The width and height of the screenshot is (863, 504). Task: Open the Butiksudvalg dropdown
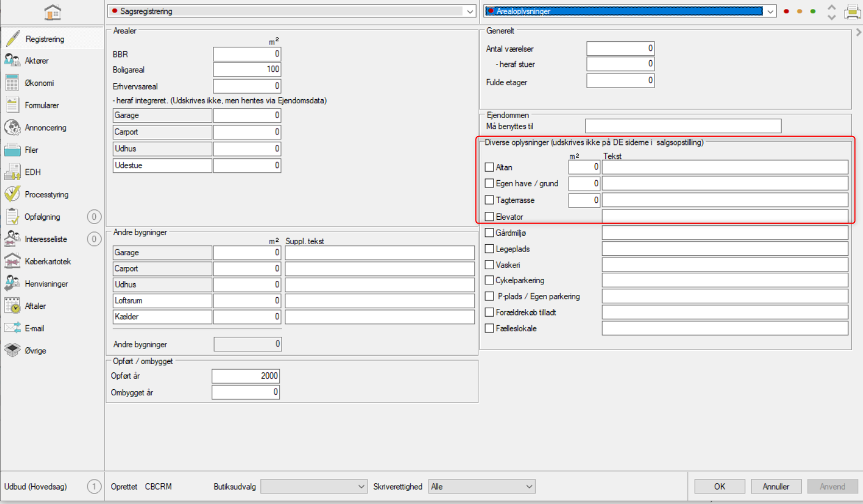click(x=361, y=487)
